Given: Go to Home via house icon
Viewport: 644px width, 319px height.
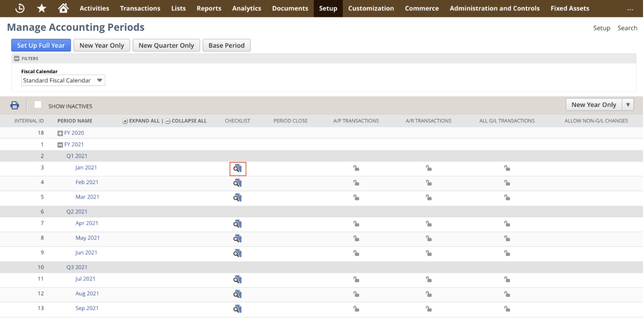Looking at the screenshot, I should click(63, 8).
